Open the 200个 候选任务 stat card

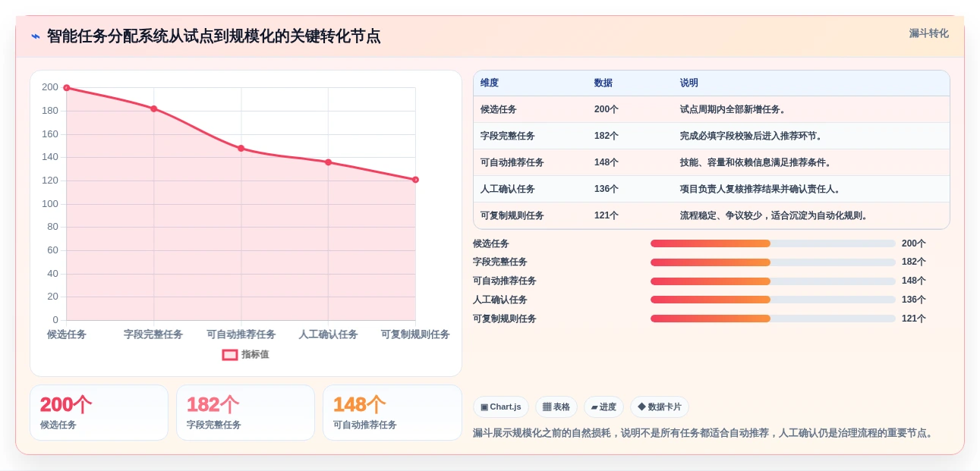pos(99,413)
